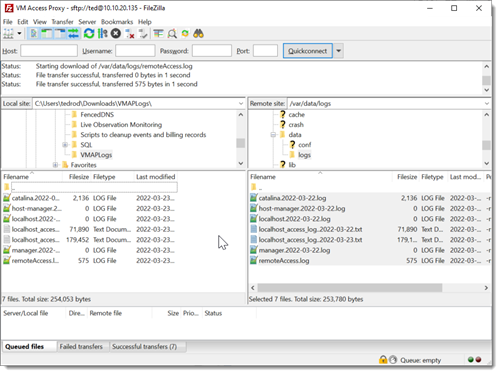
Task: Open Remote site path dropdown
Action: [x=487, y=104]
